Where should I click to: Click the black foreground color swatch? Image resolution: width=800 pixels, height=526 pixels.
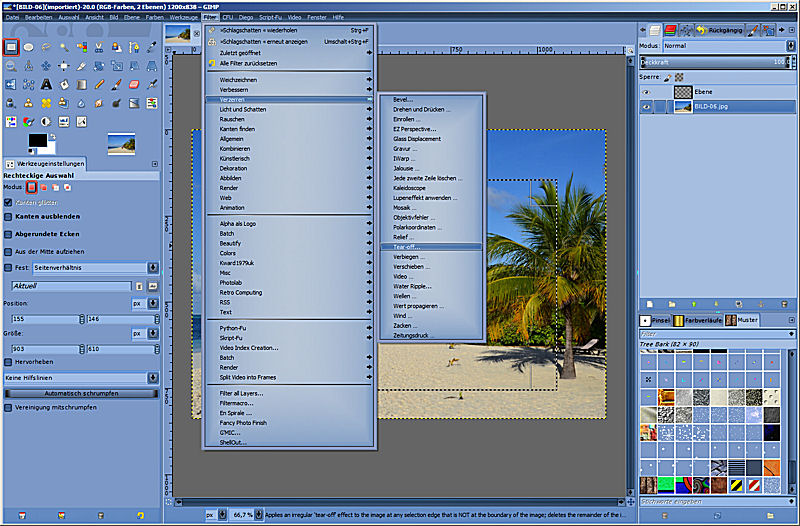coord(37,140)
